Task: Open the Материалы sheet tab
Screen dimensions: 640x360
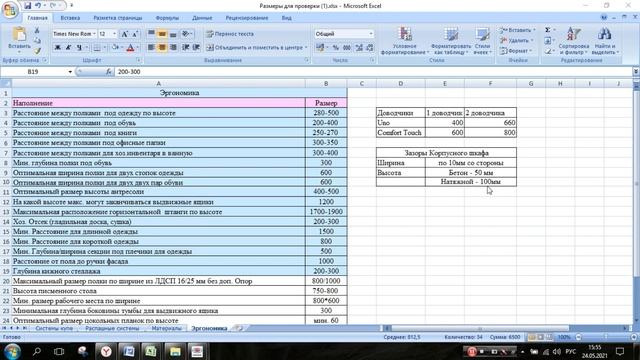Action: click(166, 328)
